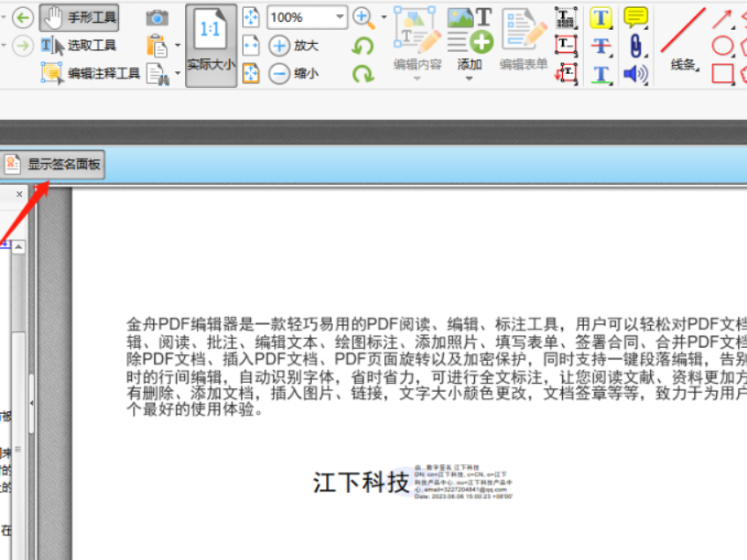Viewport: 747px width, 560px height.
Task: Set view to 实际大小 actual size
Action: click(x=211, y=46)
